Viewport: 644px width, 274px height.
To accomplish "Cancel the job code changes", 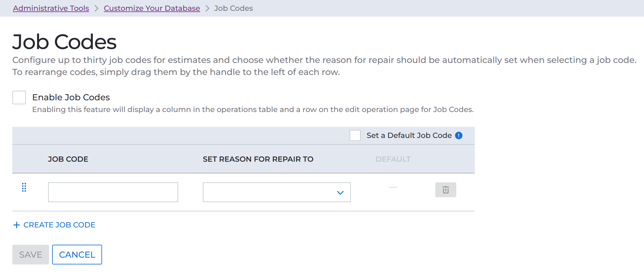I will click(77, 254).
